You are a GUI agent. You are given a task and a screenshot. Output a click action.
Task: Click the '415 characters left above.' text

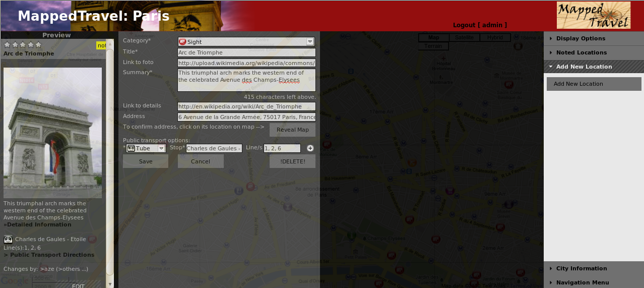(280, 97)
